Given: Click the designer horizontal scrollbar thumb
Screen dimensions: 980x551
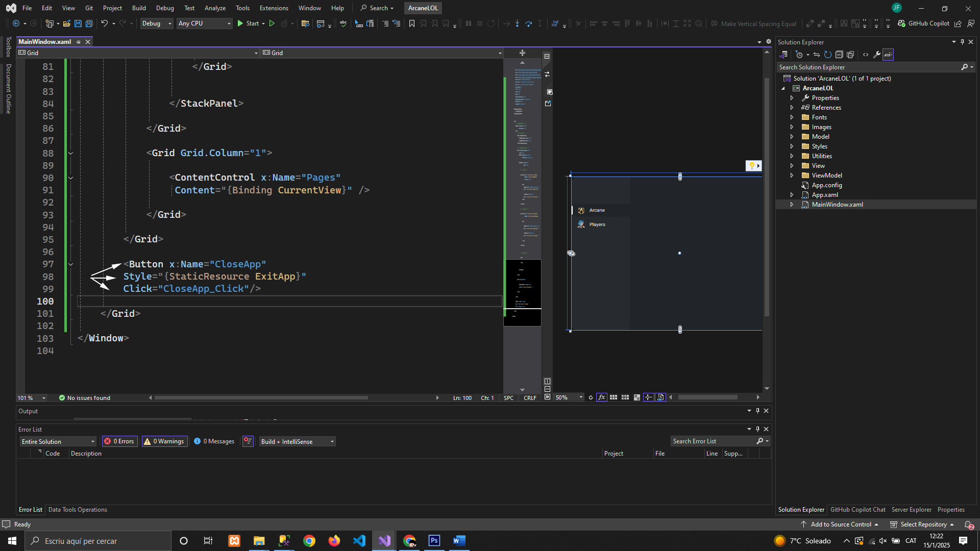Looking at the screenshot, I should pos(707,397).
